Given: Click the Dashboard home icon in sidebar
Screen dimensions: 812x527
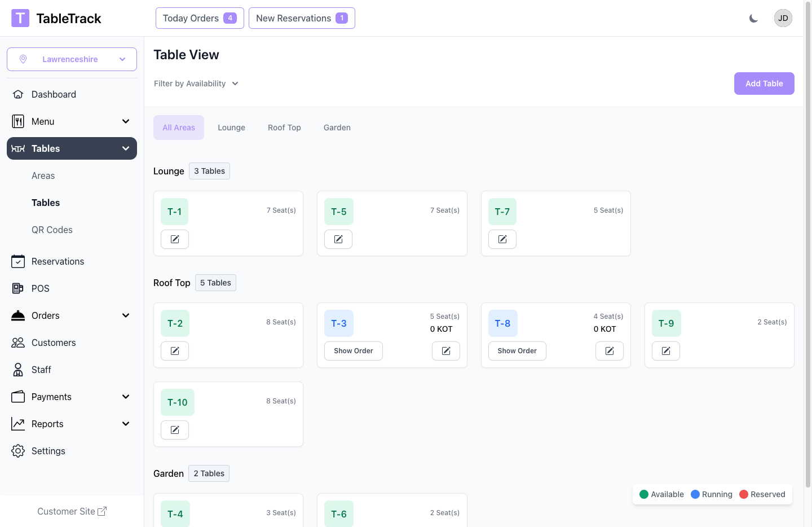Looking at the screenshot, I should pyautogui.click(x=18, y=94).
